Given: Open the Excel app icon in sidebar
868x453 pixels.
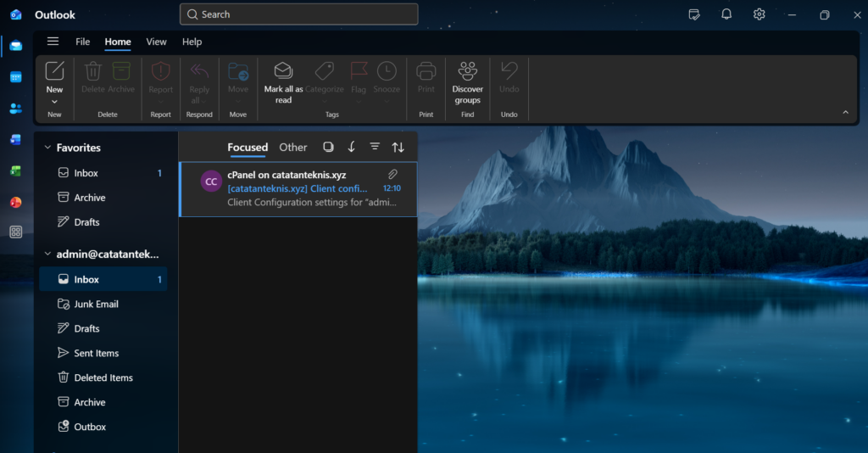Looking at the screenshot, I should click(16, 171).
